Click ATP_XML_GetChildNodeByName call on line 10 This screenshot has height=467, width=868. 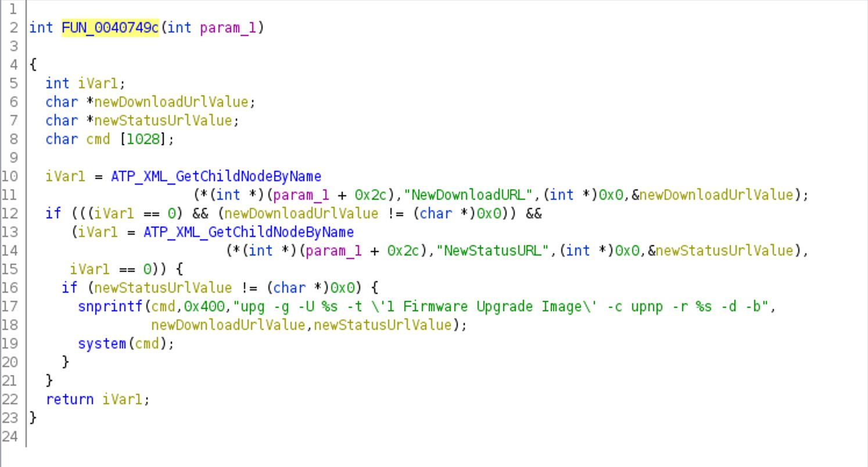[x=216, y=176]
